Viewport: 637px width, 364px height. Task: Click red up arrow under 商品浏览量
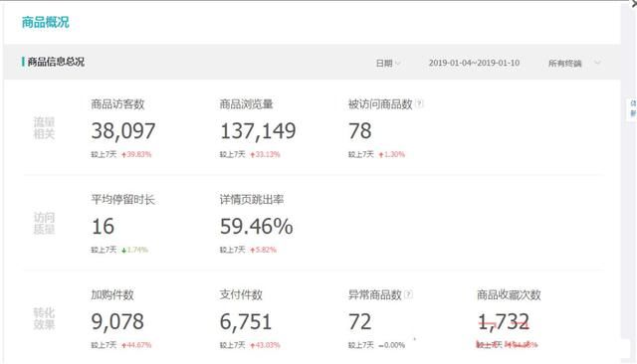coord(253,154)
